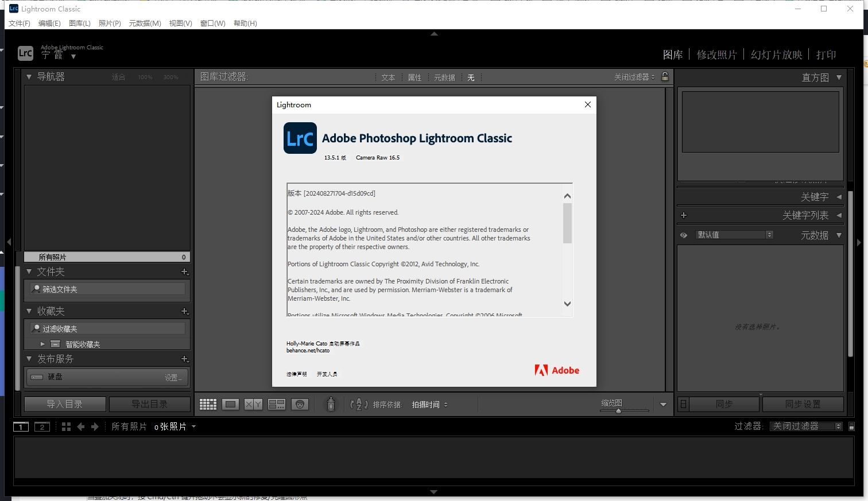Click the LrC logo in About dialog
The image size is (868, 501).
click(300, 138)
